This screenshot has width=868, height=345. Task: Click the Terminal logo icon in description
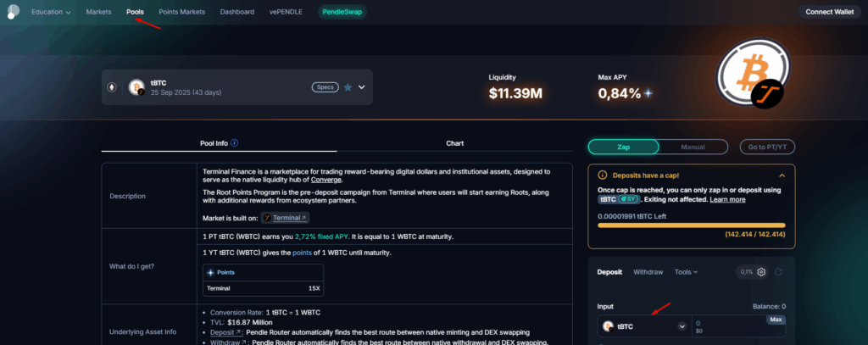point(267,218)
